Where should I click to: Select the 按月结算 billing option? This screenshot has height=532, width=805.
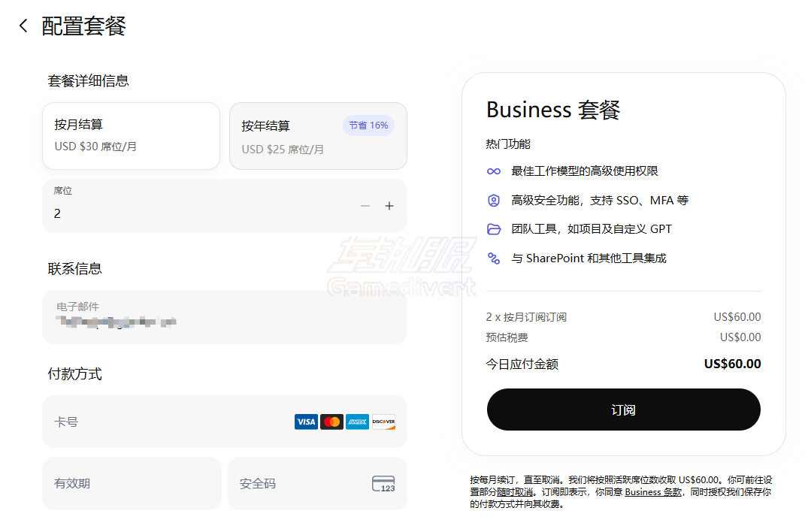(131, 135)
